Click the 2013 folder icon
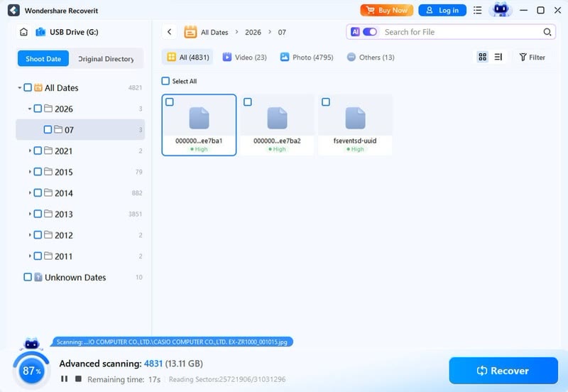This screenshot has height=392, width=568. 48,214
